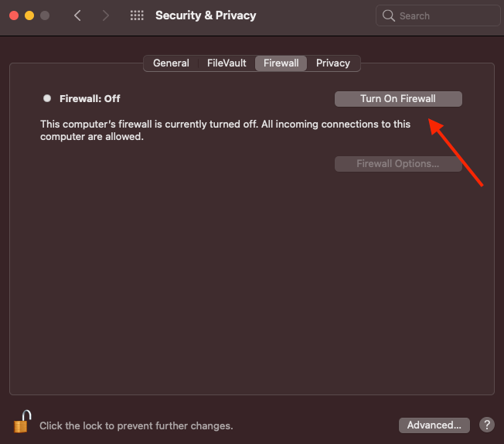This screenshot has width=504, height=444.
Task: Click the Firewall Off status indicator dot
Action: (x=47, y=98)
